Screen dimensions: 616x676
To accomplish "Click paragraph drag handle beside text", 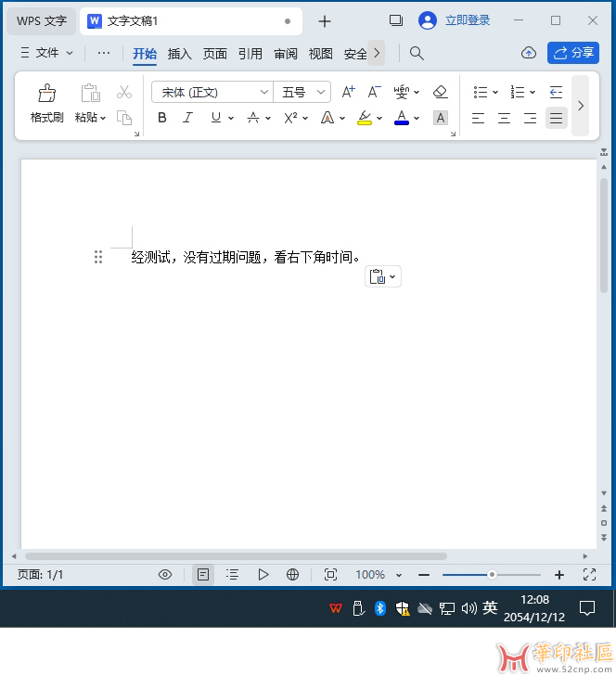I will pyautogui.click(x=98, y=257).
